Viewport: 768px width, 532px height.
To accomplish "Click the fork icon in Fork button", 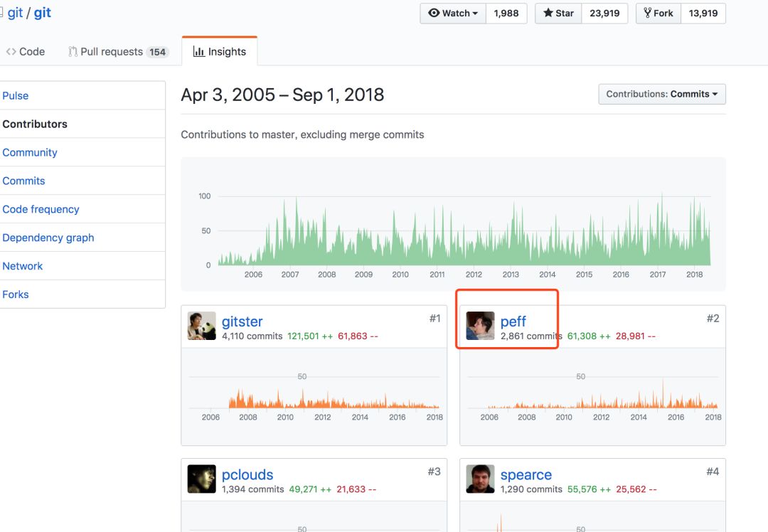I will [648, 13].
